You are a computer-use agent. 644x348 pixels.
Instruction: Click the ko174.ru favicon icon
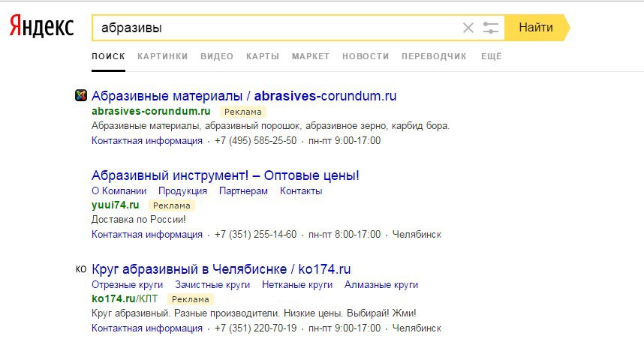[x=81, y=269]
